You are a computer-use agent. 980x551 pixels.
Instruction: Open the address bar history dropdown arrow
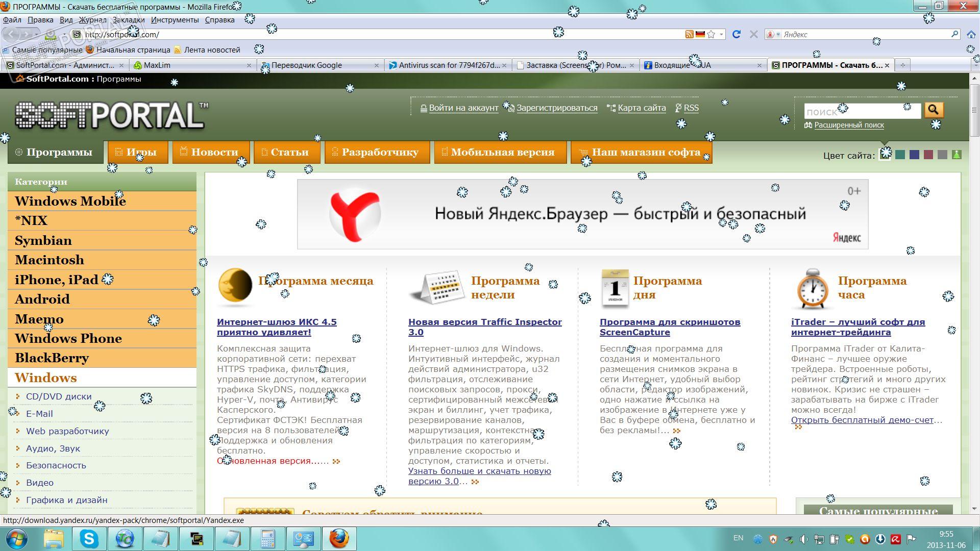[x=721, y=34]
